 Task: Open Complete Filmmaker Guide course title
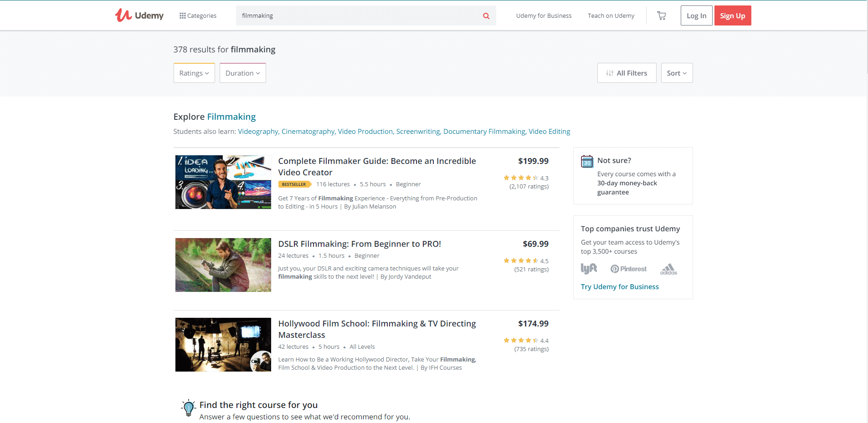(x=377, y=167)
